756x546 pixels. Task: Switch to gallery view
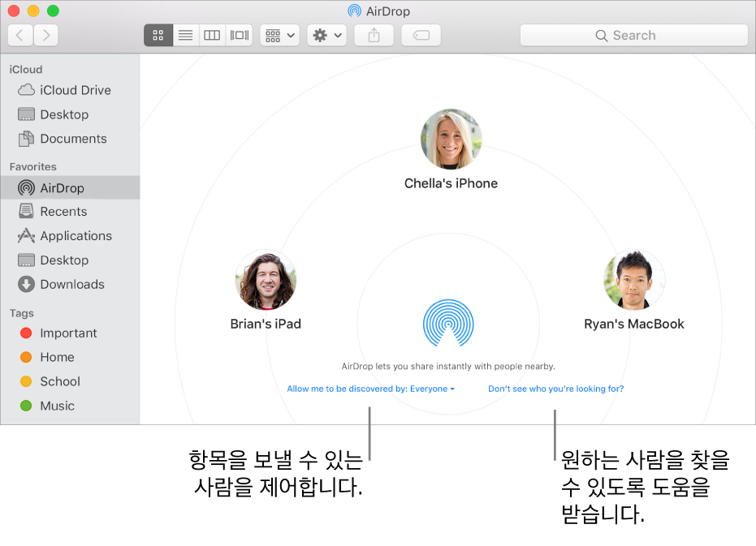tap(239, 35)
